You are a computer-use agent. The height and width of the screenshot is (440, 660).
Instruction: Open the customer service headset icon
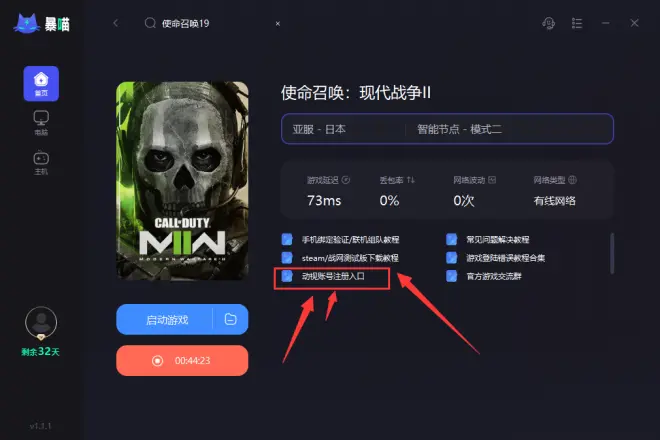click(x=548, y=23)
